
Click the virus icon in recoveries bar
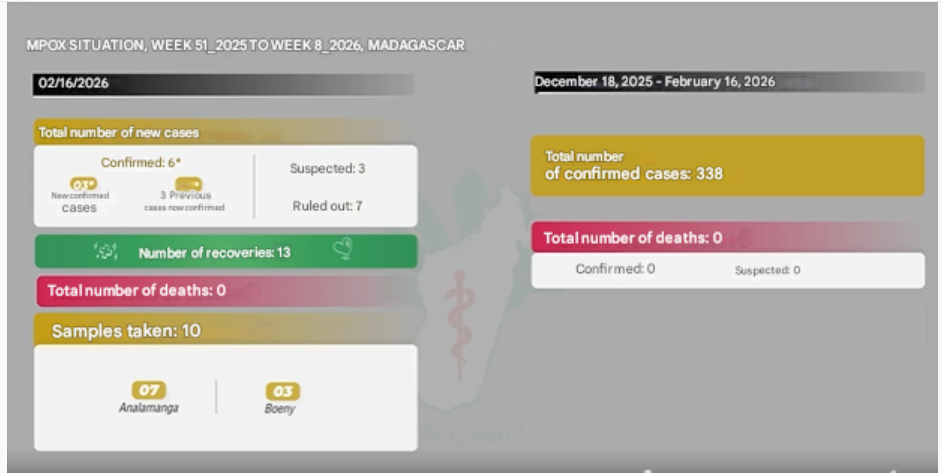click(105, 252)
